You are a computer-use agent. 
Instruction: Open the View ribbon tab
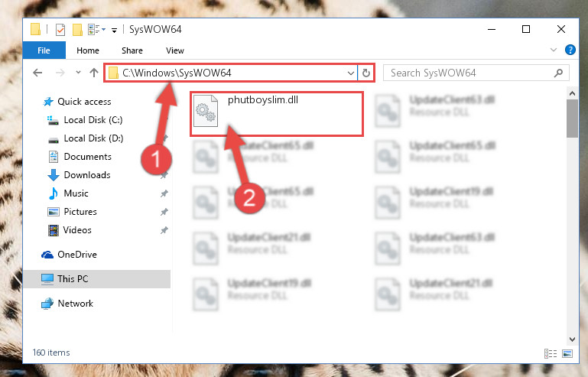point(175,50)
